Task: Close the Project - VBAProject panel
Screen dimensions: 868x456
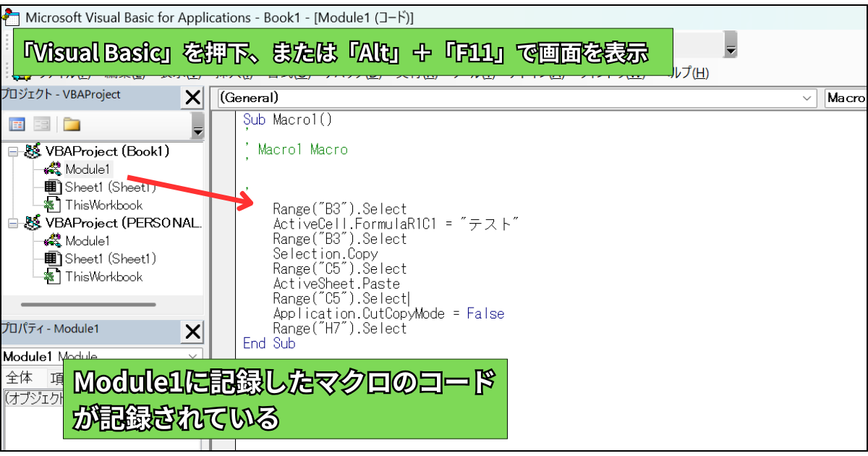Action: pyautogui.click(x=193, y=98)
